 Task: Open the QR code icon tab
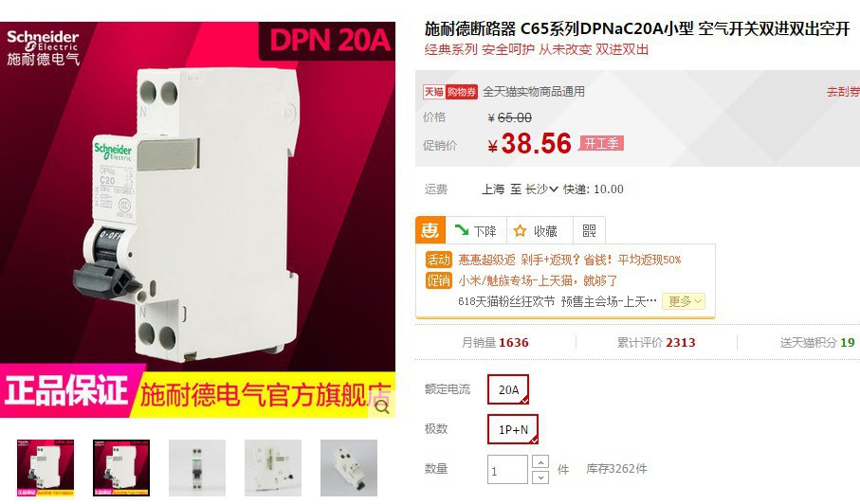(589, 230)
